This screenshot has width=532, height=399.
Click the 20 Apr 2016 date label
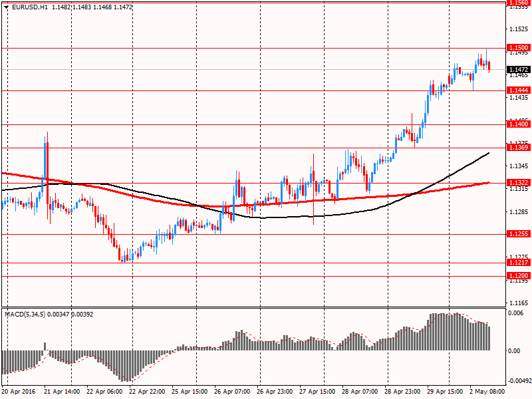[19, 392]
